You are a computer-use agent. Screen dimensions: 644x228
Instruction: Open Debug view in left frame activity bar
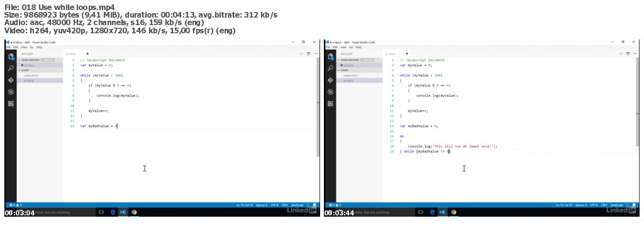[11, 92]
